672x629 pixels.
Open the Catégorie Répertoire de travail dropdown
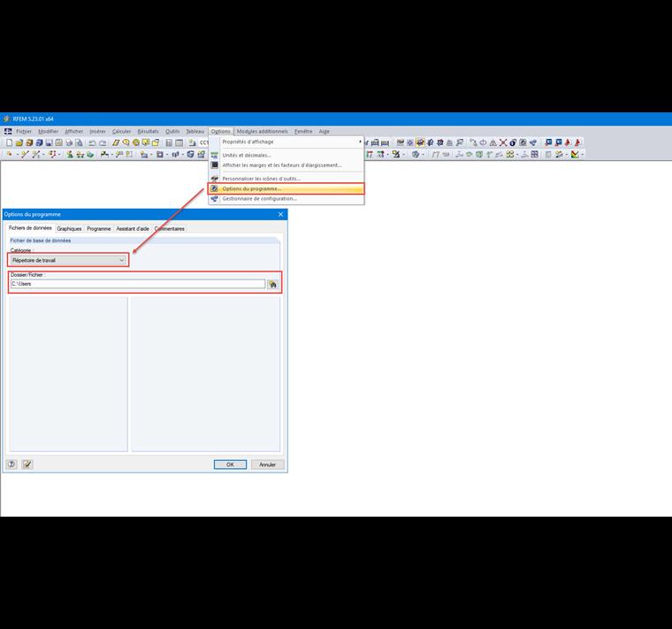[69, 260]
